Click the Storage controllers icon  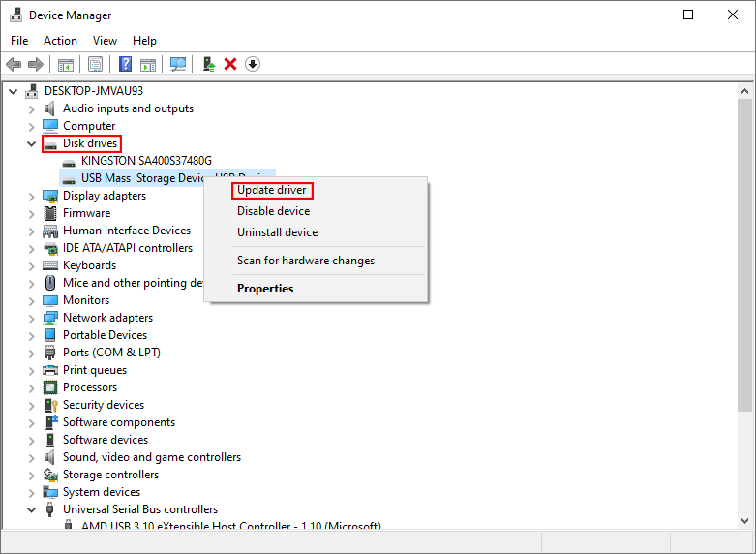[50, 475]
